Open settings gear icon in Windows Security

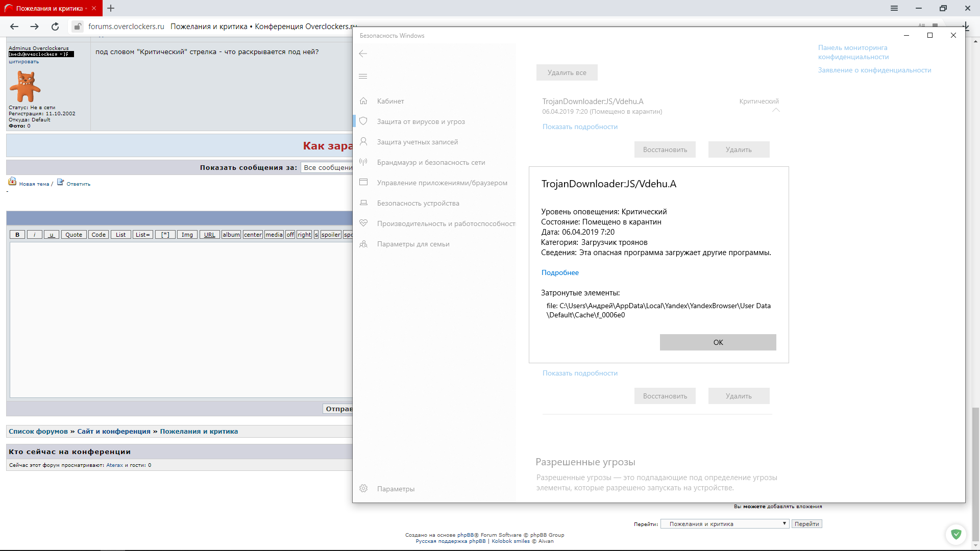coord(363,489)
